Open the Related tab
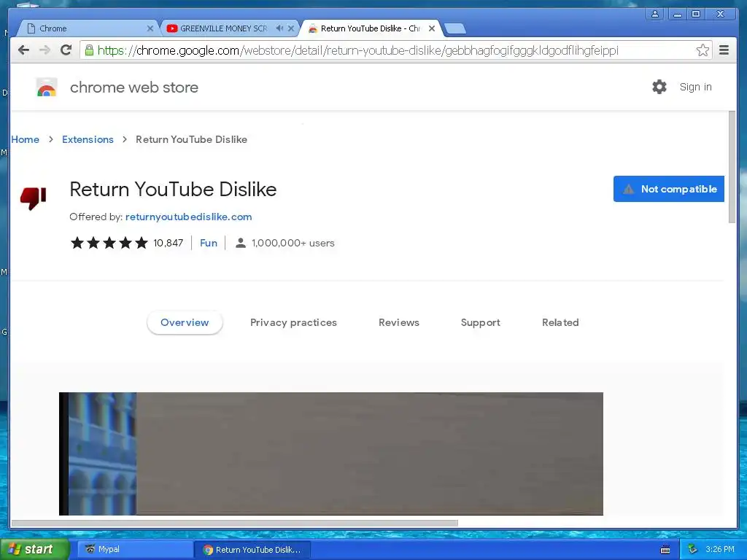The image size is (747, 560). [560, 322]
